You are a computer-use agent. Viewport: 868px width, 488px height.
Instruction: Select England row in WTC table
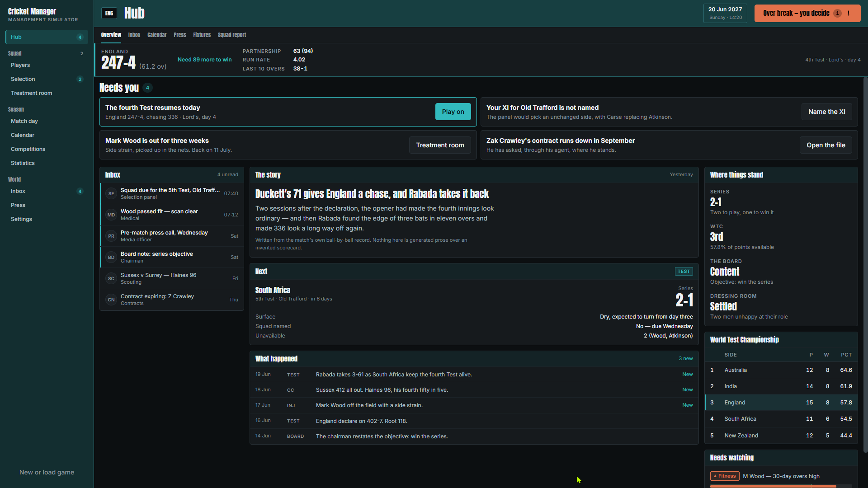tap(781, 403)
